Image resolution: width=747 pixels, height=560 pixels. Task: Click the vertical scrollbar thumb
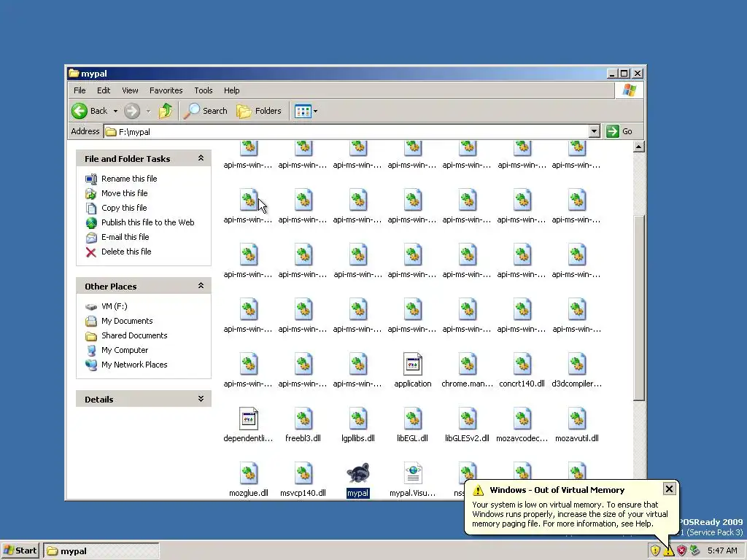pos(639,308)
